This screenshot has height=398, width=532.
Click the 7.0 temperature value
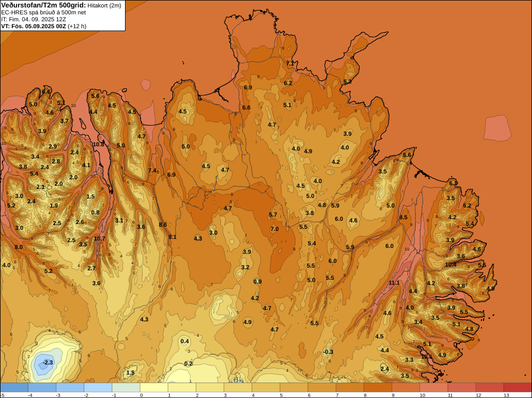coord(275,229)
